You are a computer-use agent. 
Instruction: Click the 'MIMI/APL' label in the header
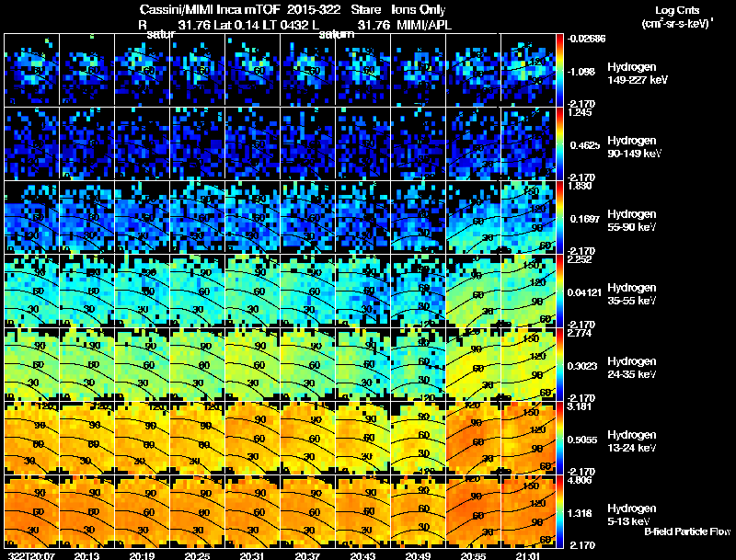tap(424, 25)
